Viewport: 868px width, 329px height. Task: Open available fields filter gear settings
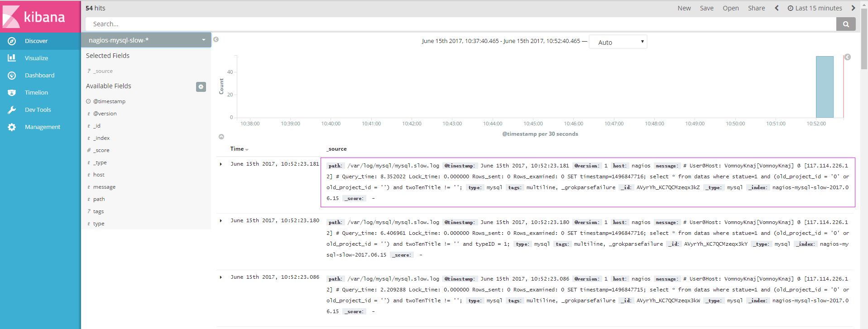(x=201, y=86)
